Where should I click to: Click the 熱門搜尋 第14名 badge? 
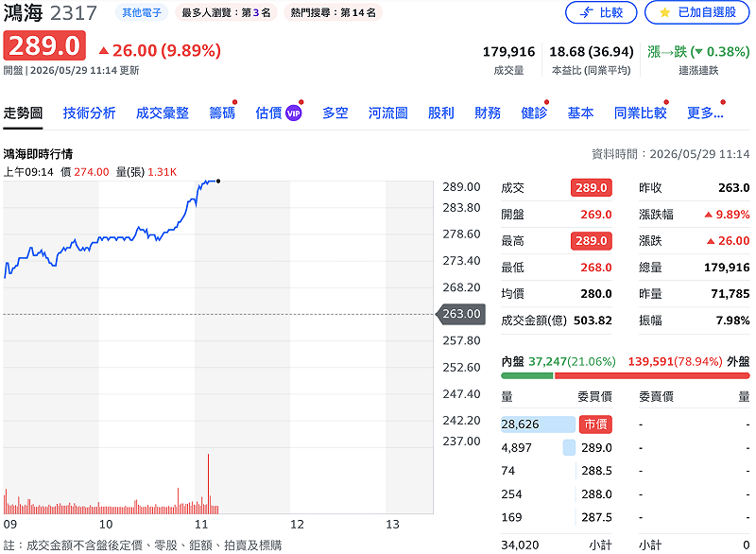(334, 12)
